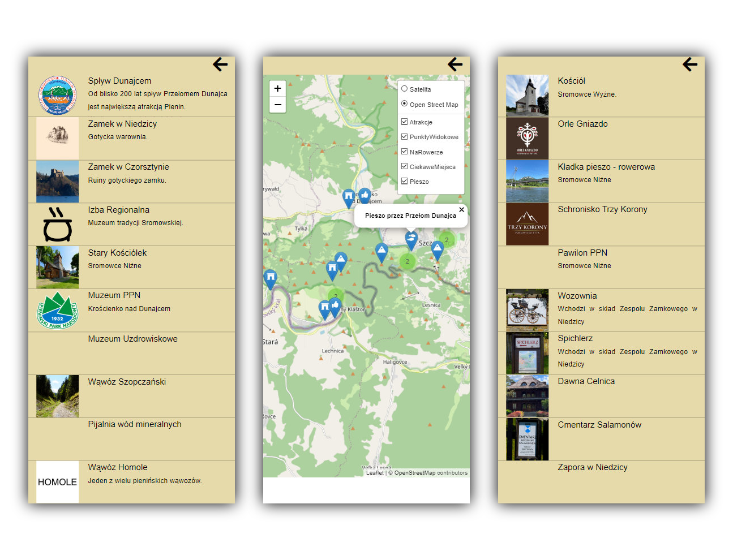Click the Schronisko Trzy Korony logo

tap(528, 225)
